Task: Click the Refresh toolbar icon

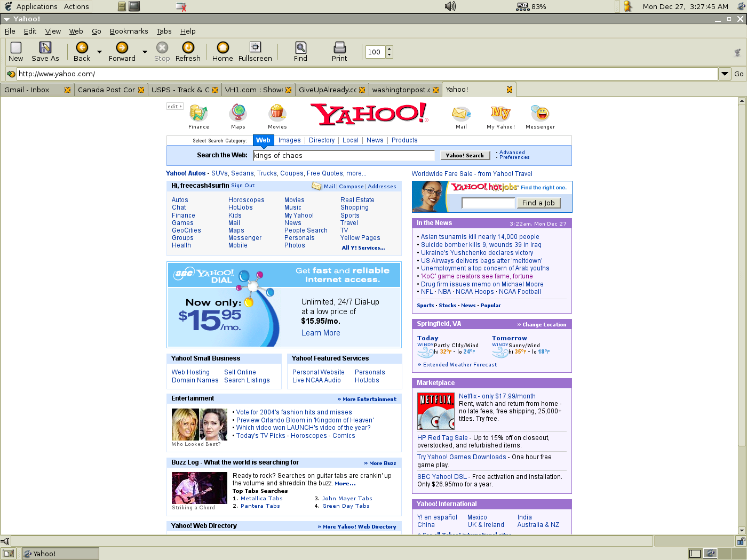Action: pos(188,48)
